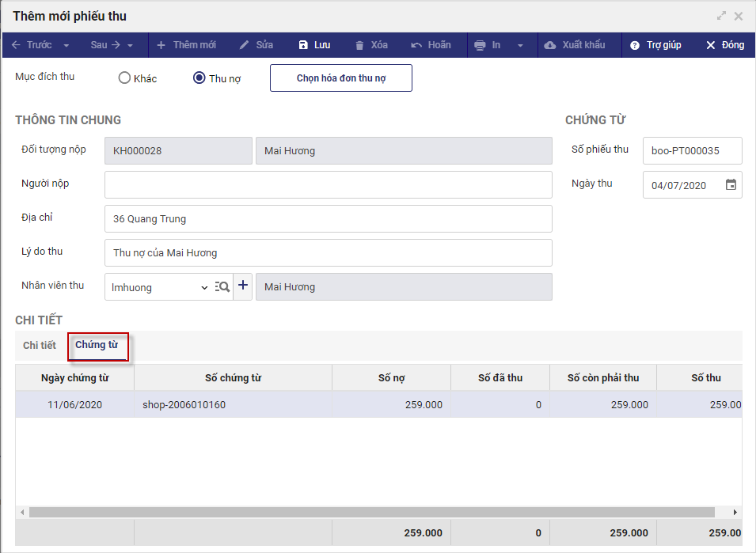Click the Lưu save icon button
Viewport: 756px width, 553px height.
coord(303,45)
